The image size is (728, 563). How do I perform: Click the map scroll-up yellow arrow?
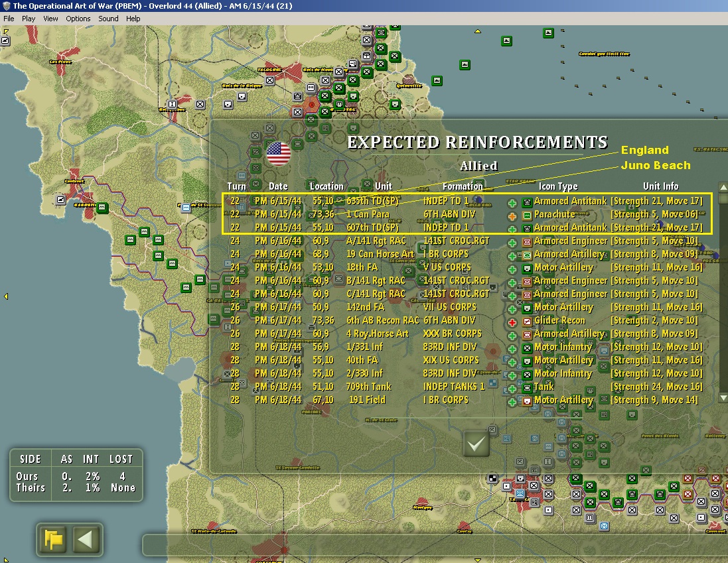click(x=477, y=32)
